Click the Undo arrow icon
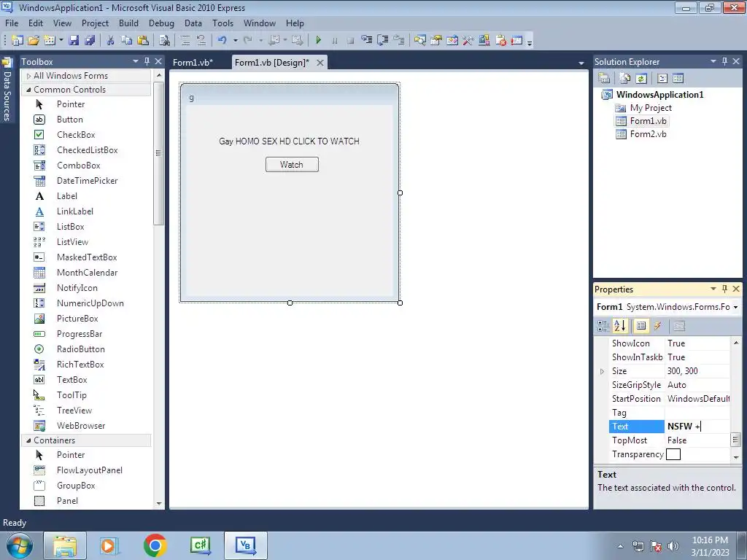 222,41
